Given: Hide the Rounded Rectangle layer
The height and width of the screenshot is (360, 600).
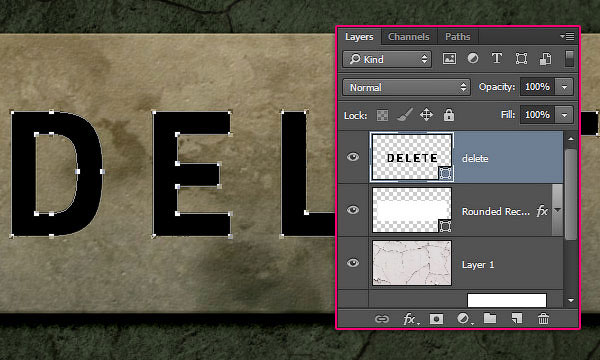Looking at the screenshot, I should pyautogui.click(x=353, y=210).
